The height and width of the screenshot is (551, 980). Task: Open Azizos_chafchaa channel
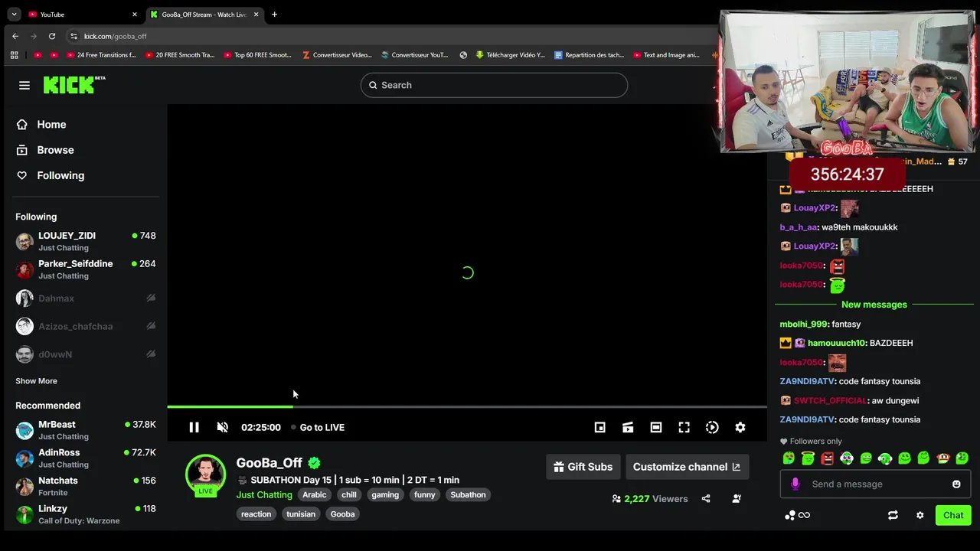tap(86, 326)
